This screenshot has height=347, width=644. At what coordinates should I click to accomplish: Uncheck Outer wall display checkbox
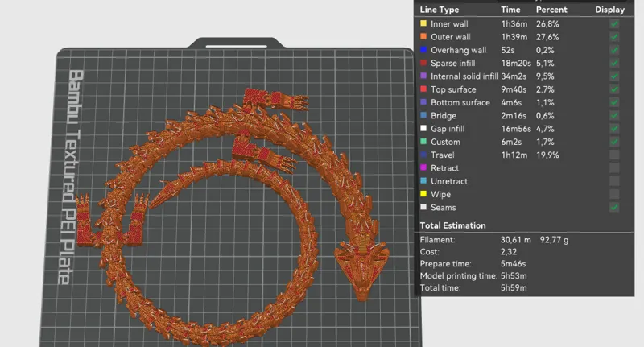click(x=614, y=37)
